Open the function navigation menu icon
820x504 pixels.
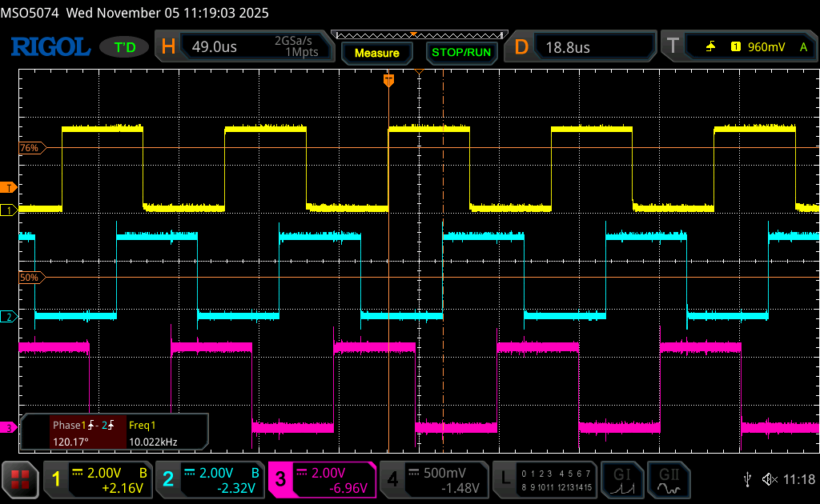click(21, 480)
